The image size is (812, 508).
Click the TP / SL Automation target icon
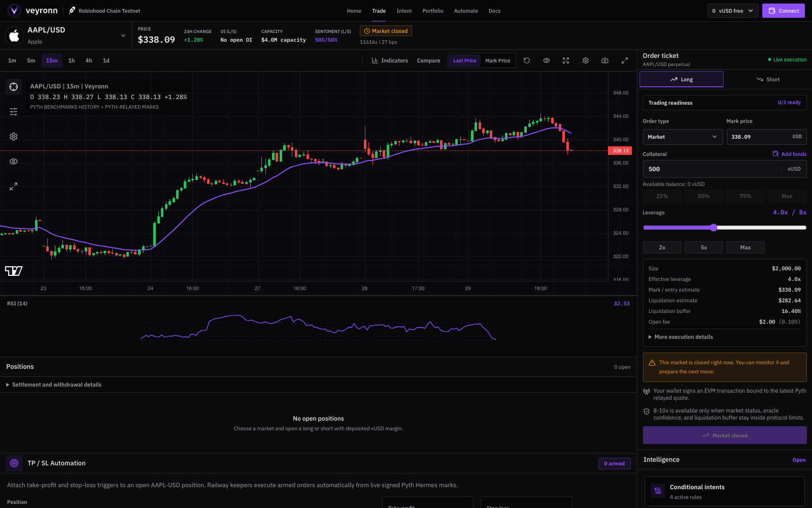pos(14,463)
